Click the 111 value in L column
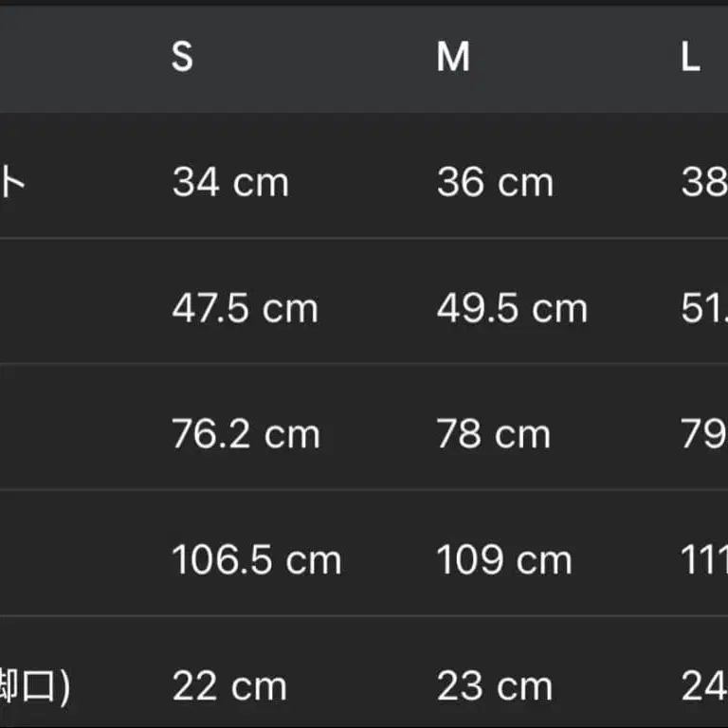This screenshot has height=728, width=728. pyautogui.click(x=704, y=560)
